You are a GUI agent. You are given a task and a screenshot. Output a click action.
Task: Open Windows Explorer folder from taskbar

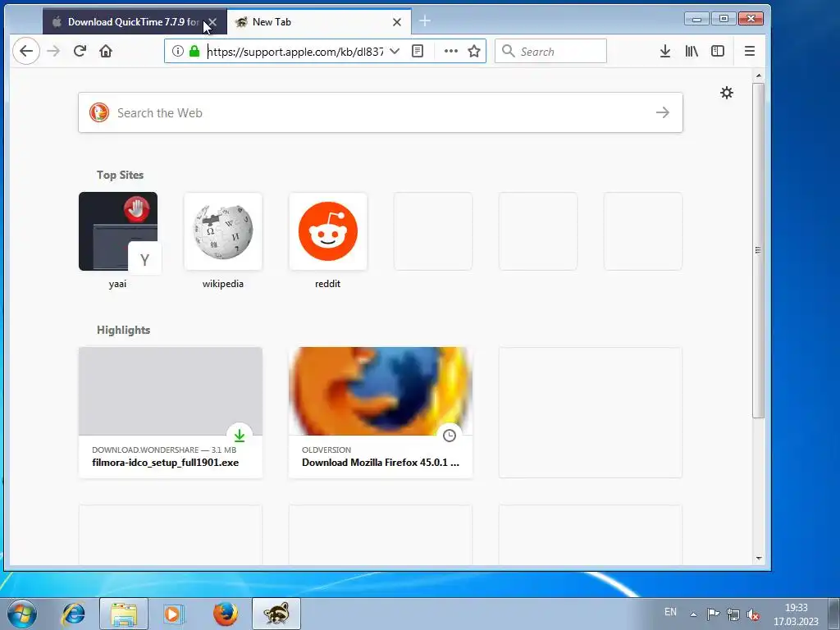[124, 614]
